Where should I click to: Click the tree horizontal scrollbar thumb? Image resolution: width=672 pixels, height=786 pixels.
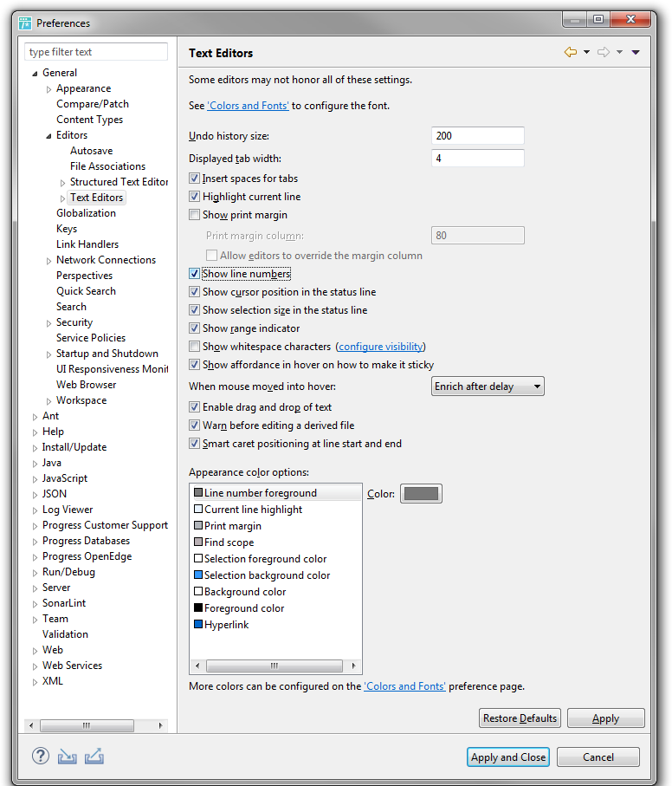pyautogui.click(x=87, y=725)
